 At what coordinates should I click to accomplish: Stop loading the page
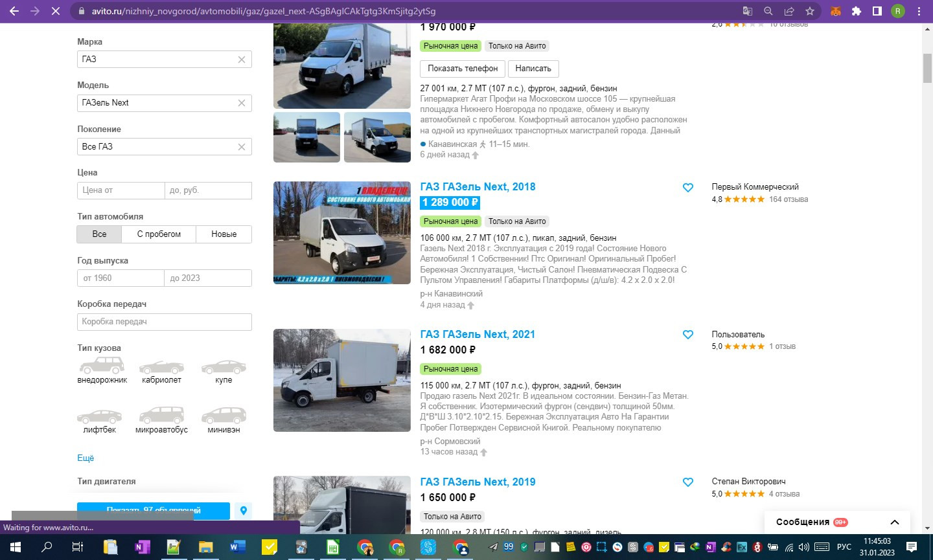tap(56, 11)
